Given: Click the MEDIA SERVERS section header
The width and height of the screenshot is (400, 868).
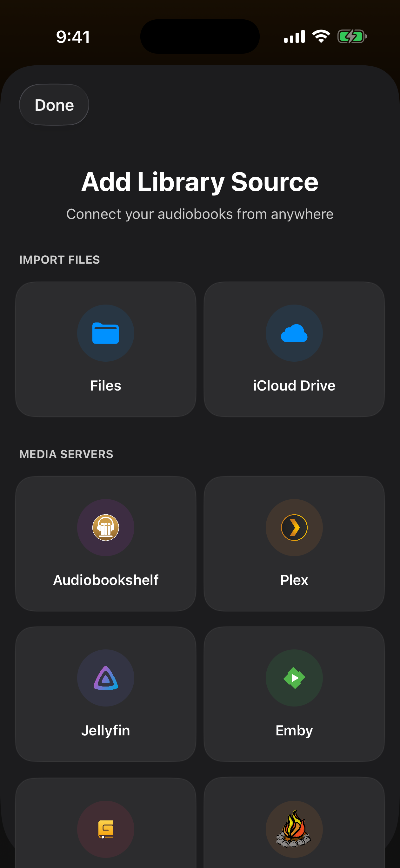Looking at the screenshot, I should pos(66,454).
